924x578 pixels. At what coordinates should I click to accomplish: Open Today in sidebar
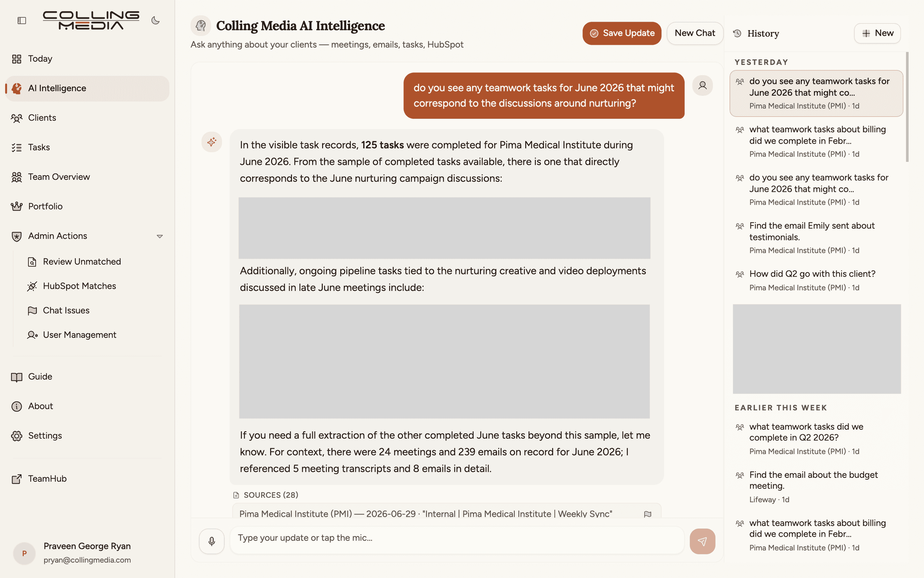(87, 59)
